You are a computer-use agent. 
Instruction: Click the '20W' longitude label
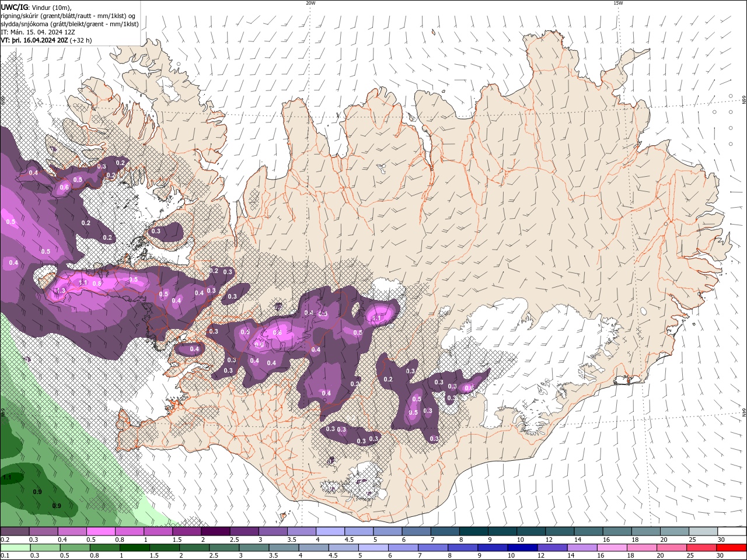(310, 3)
